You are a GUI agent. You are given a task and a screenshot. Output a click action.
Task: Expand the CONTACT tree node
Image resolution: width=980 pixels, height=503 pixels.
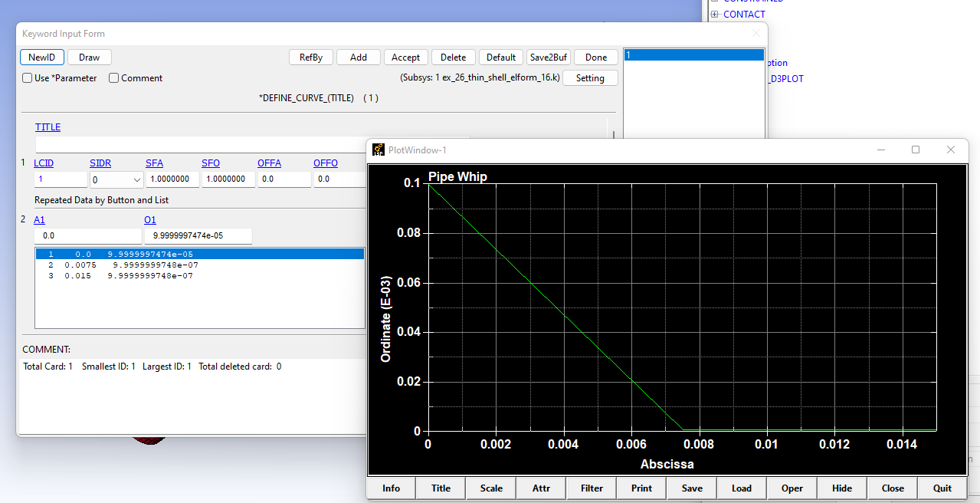(714, 15)
